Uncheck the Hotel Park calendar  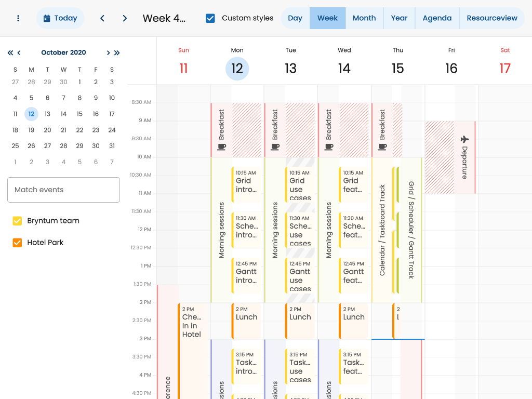click(18, 243)
